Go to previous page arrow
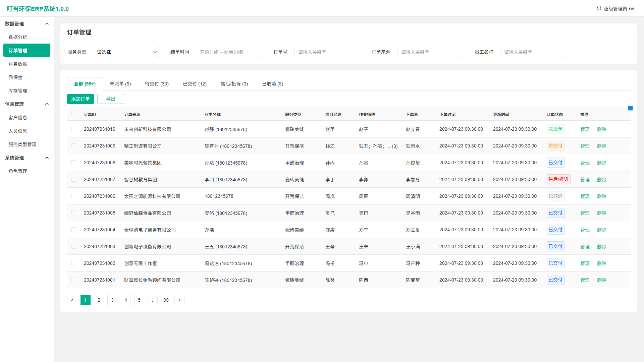This screenshot has width=644, height=362. [x=72, y=300]
